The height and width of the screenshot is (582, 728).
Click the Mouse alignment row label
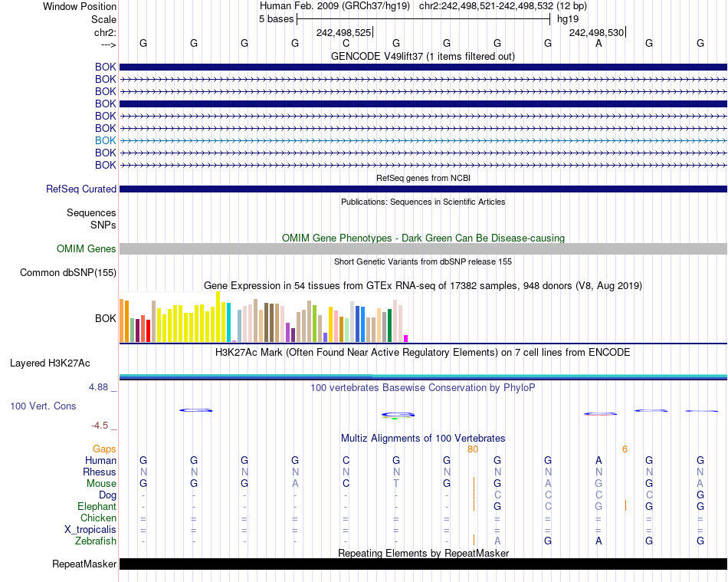point(101,484)
